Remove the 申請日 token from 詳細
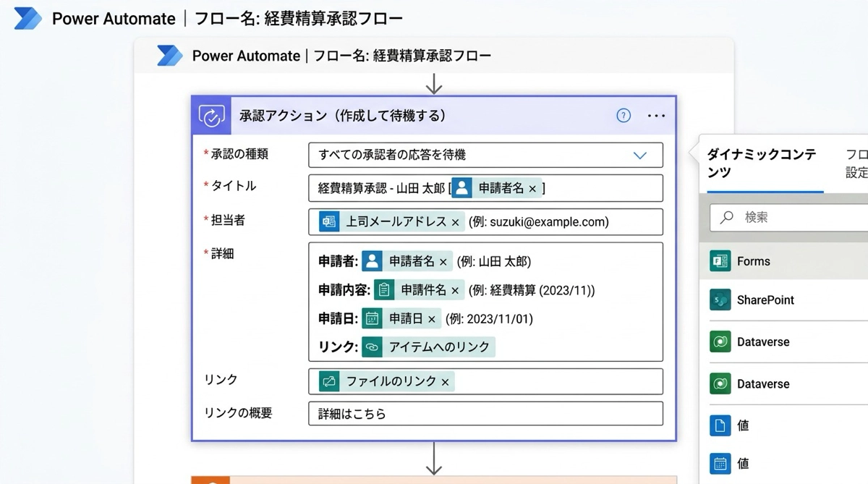The image size is (868, 484). [432, 319]
